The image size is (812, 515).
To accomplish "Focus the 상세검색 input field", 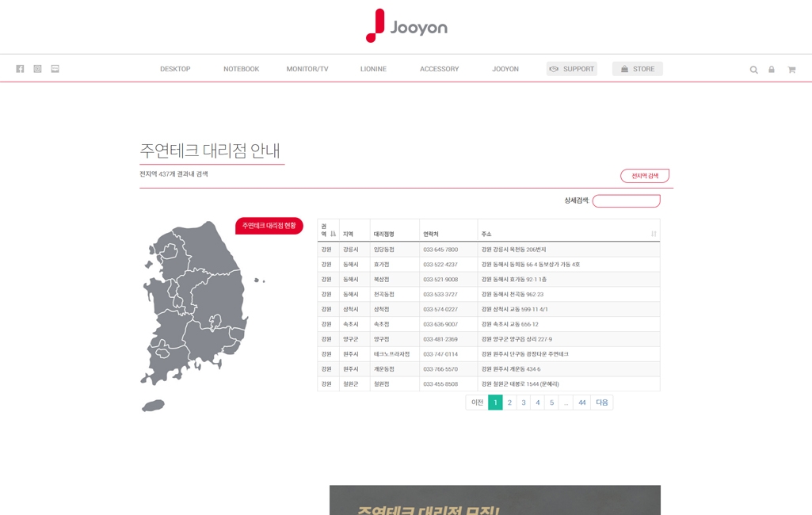I will click(626, 201).
